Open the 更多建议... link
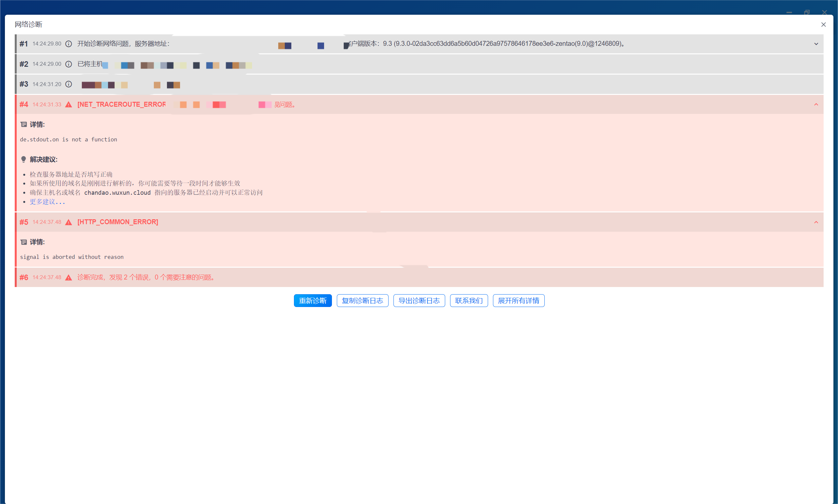Screen dimensions: 838x504 tap(47, 202)
